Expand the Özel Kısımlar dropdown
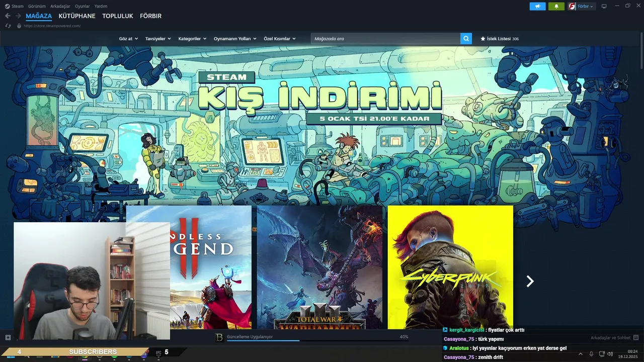The height and width of the screenshot is (362, 644). click(x=280, y=39)
